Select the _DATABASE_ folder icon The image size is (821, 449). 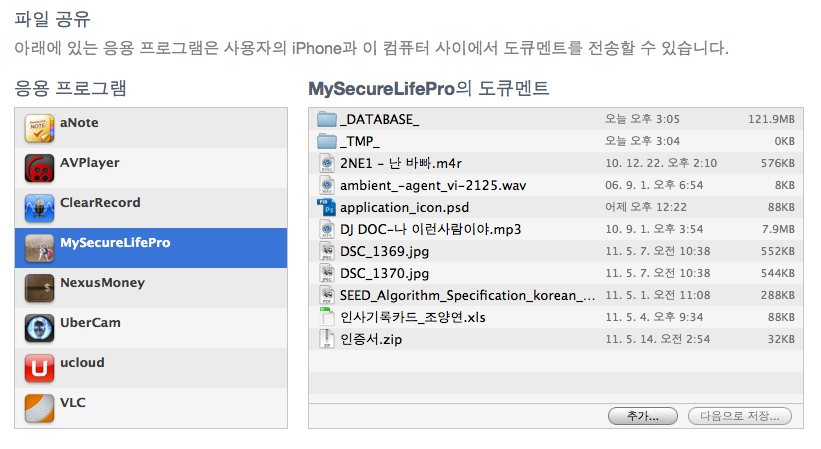point(327,119)
